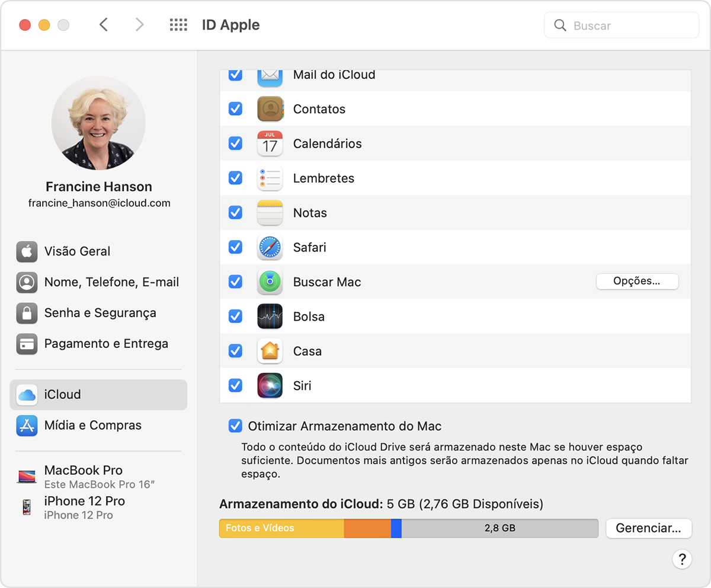Click the Bolsa stocks icon
The height and width of the screenshot is (588, 711).
pyautogui.click(x=270, y=317)
